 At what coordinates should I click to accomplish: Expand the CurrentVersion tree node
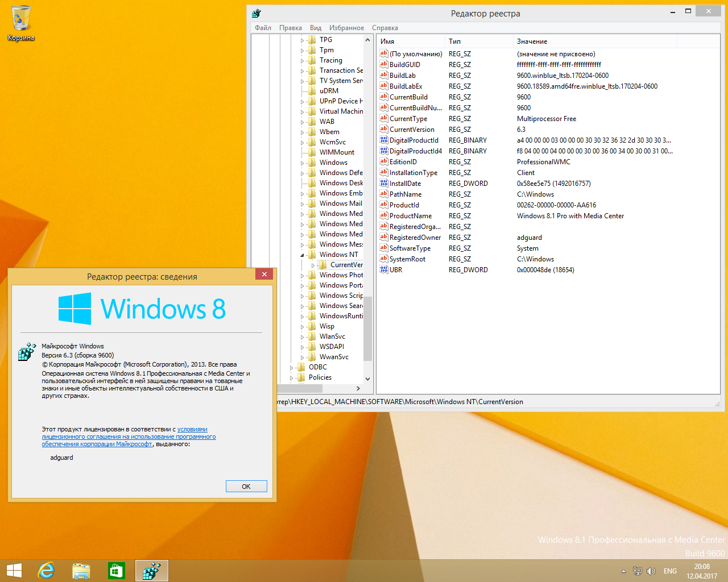(x=313, y=265)
